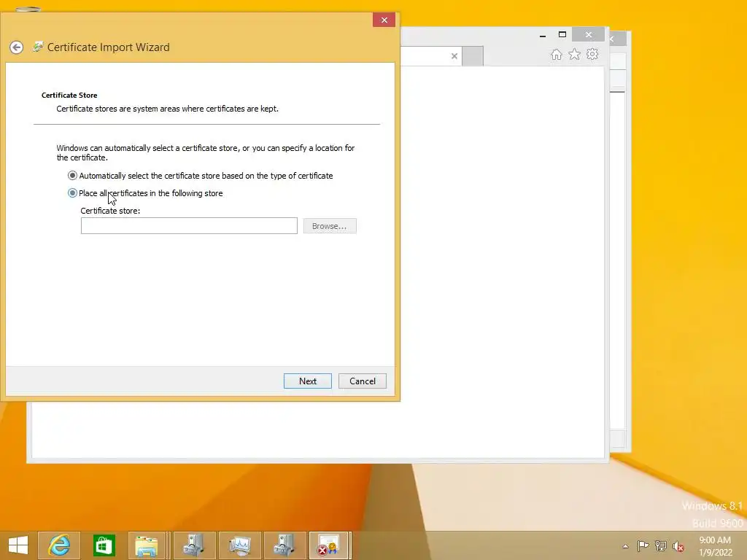Minimize the Internet Explorer window
The image size is (747, 560).
(543, 35)
